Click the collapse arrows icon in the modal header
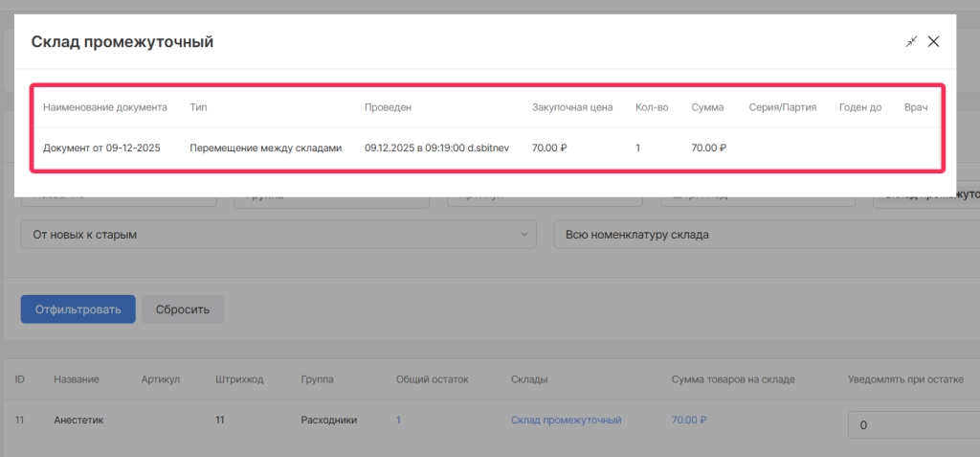 [911, 41]
